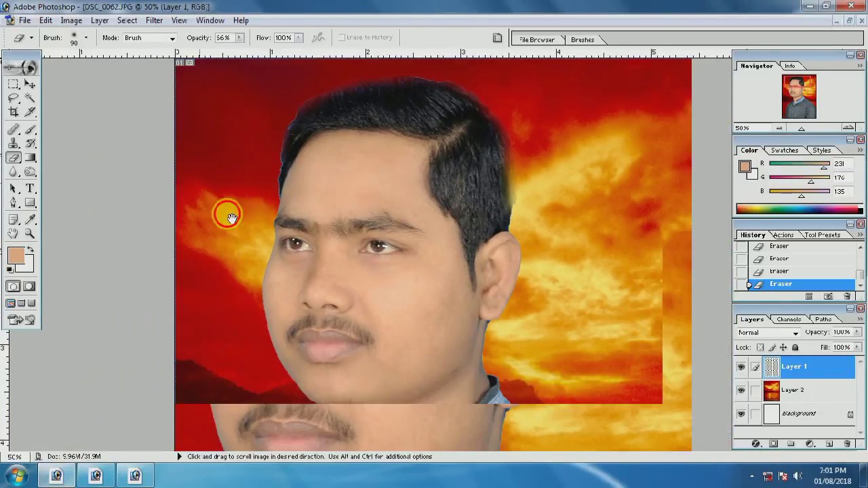This screenshot has height=488, width=868.
Task: Create a new layer icon
Action: tap(829, 444)
